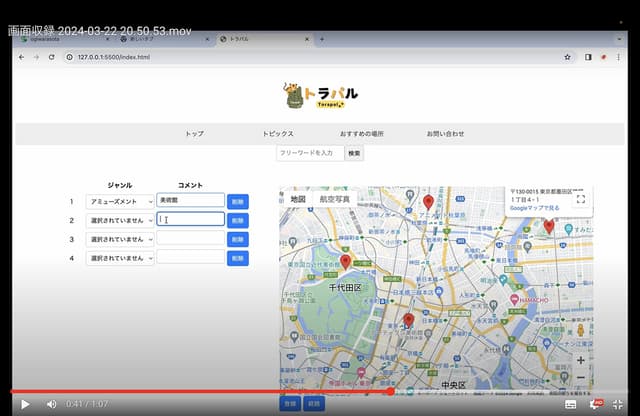Click the red map pin near 千代田区
Viewport: 640px width, 416px height.
pyautogui.click(x=346, y=261)
